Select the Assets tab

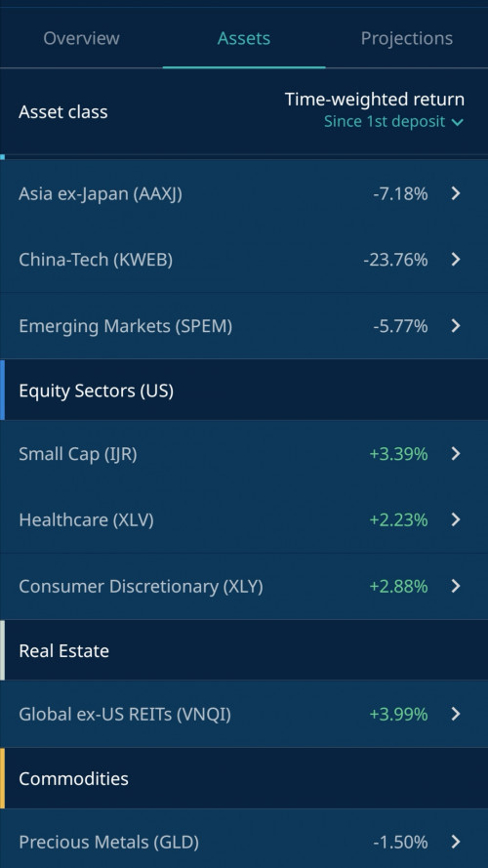point(244,38)
